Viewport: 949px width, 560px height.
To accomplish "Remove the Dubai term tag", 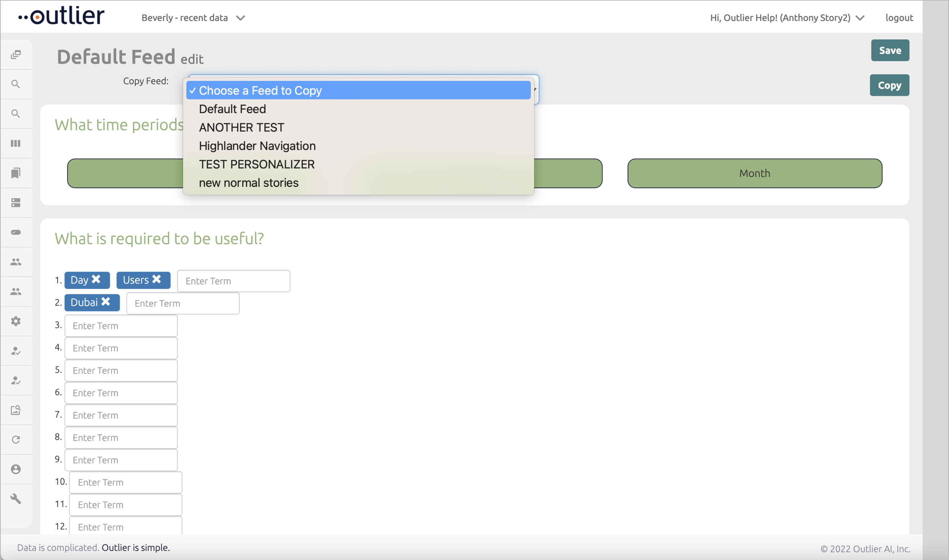I will (106, 302).
